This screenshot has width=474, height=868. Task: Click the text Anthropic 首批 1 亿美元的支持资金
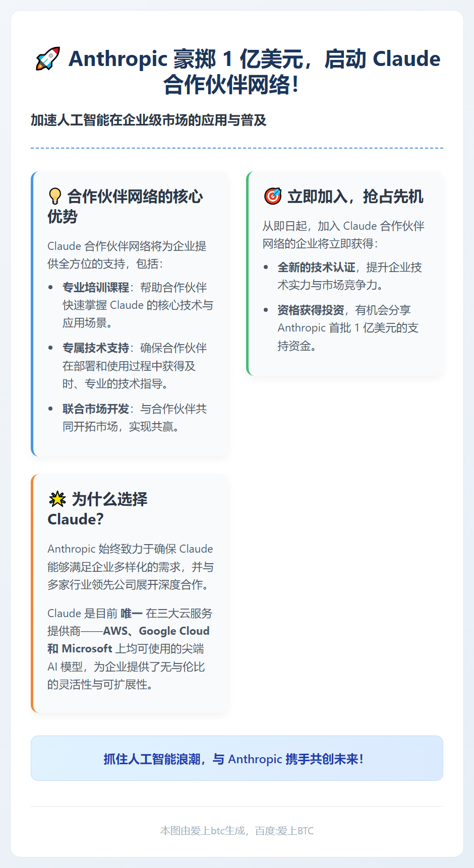pos(348,337)
